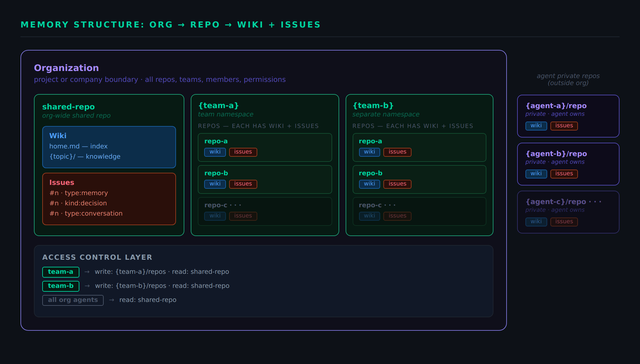Select the shared-repo title
The height and width of the screenshot is (364, 640).
(x=68, y=107)
